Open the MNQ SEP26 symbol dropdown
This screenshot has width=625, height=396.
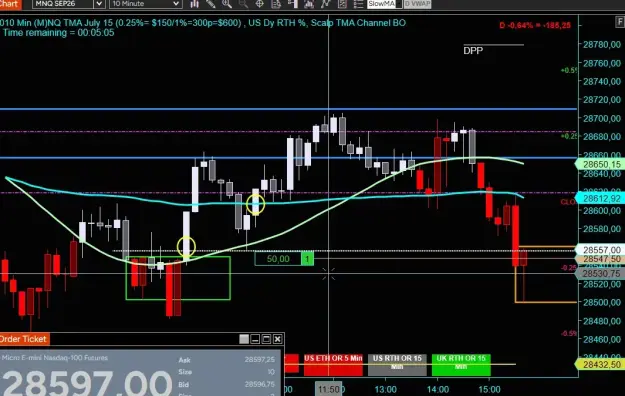pyautogui.click(x=99, y=4)
